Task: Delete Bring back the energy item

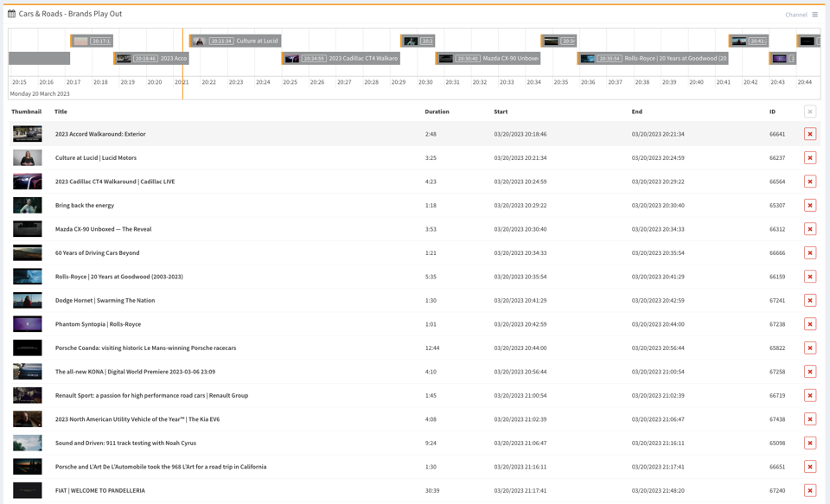Action: [809, 206]
